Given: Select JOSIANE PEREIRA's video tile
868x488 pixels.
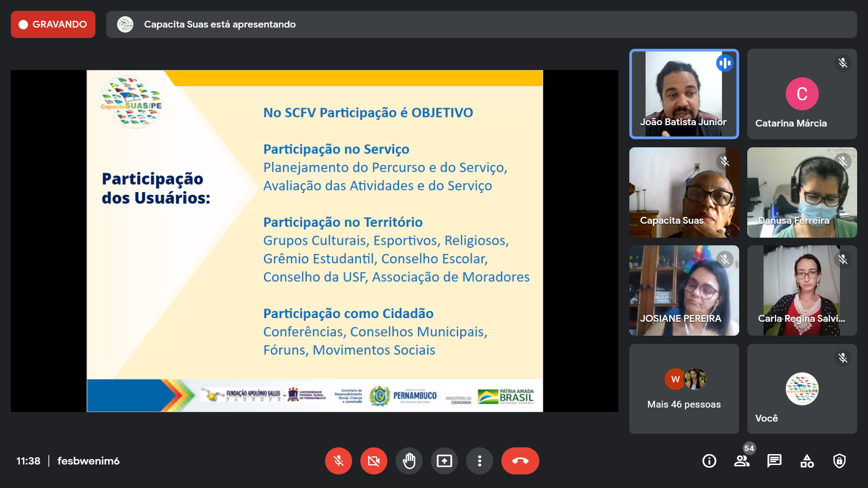Looking at the screenshot, I should pyautogui.click(x=684, y=290).
